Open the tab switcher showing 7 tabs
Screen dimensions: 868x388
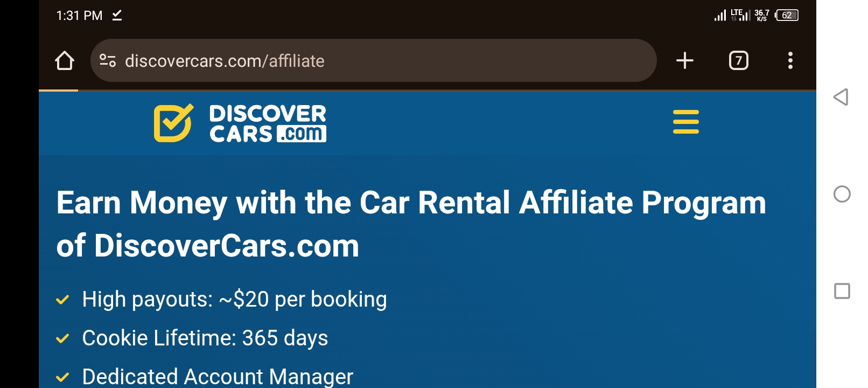coord(738,60)
